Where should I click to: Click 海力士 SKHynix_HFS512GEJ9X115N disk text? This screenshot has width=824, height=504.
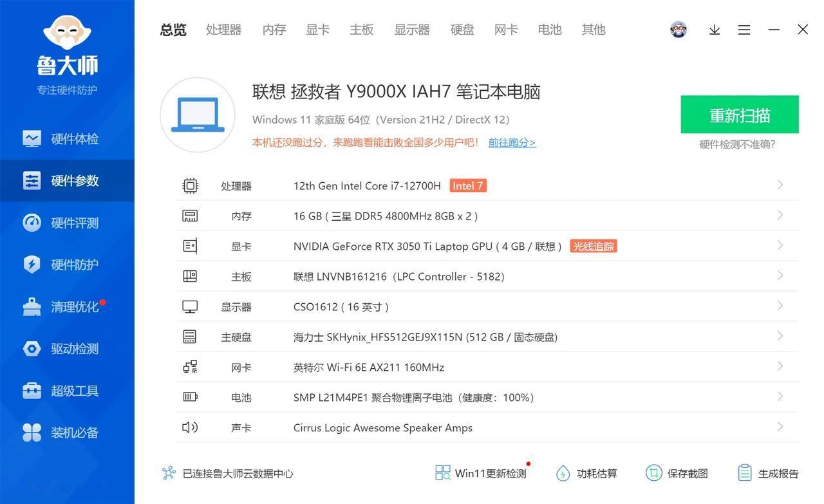[x=426, y=337]
